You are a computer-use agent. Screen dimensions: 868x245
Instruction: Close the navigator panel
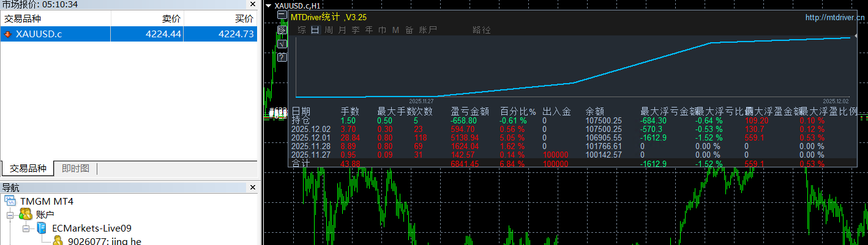tap(252, 188)
